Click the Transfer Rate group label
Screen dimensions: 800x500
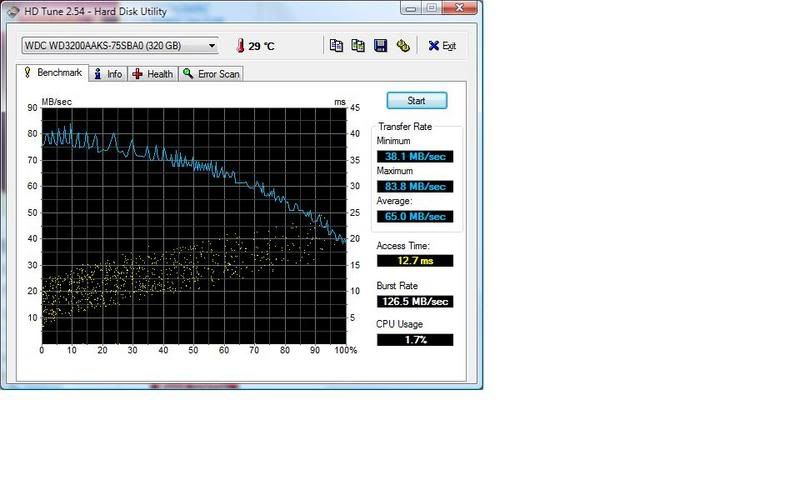click(405, 127)
